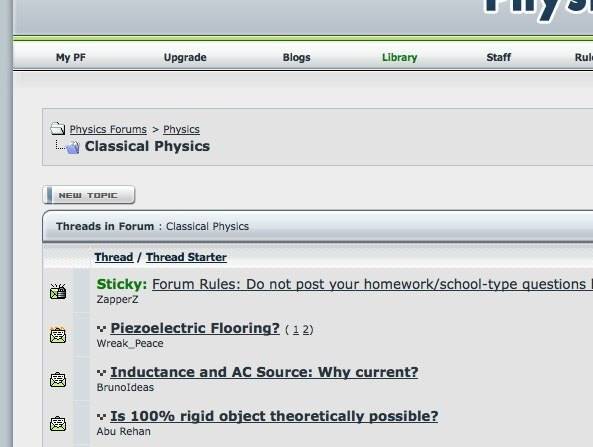Open the Upgrade navigation item
This screenshot has width=593, height=447.
(x=185, y=57)
